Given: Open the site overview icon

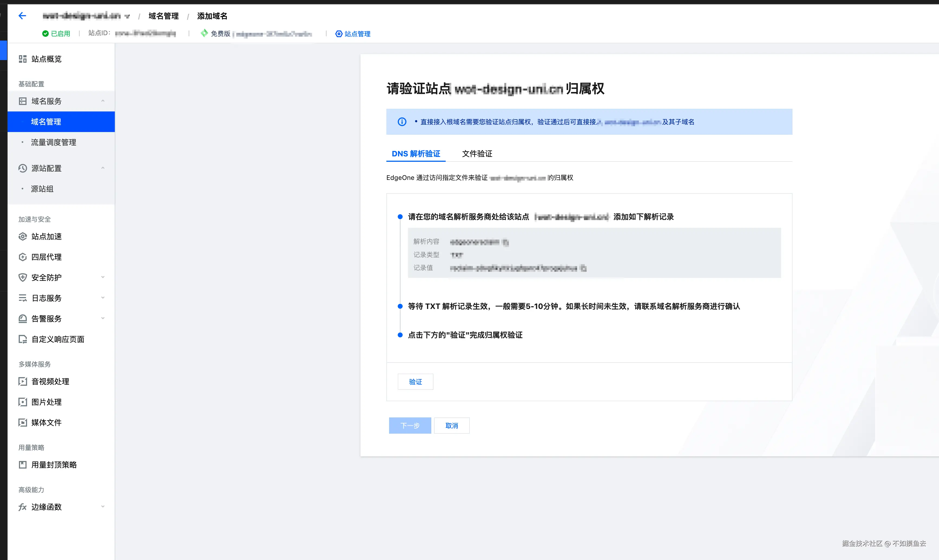Looking at the screenshot, I should click(x=23, y=59).
